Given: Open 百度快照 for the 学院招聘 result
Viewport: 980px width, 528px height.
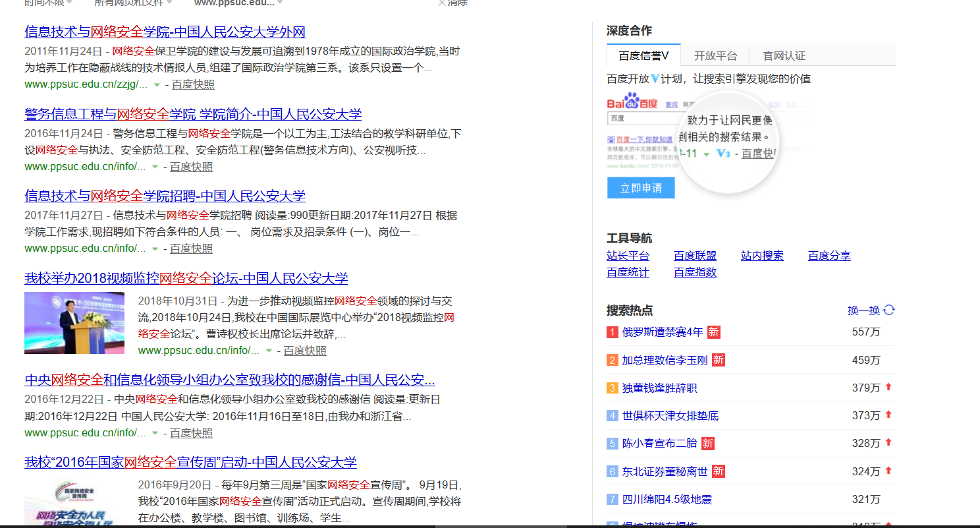Looking at the screenshot, I should pyautogui.click(x=192, y=249).
